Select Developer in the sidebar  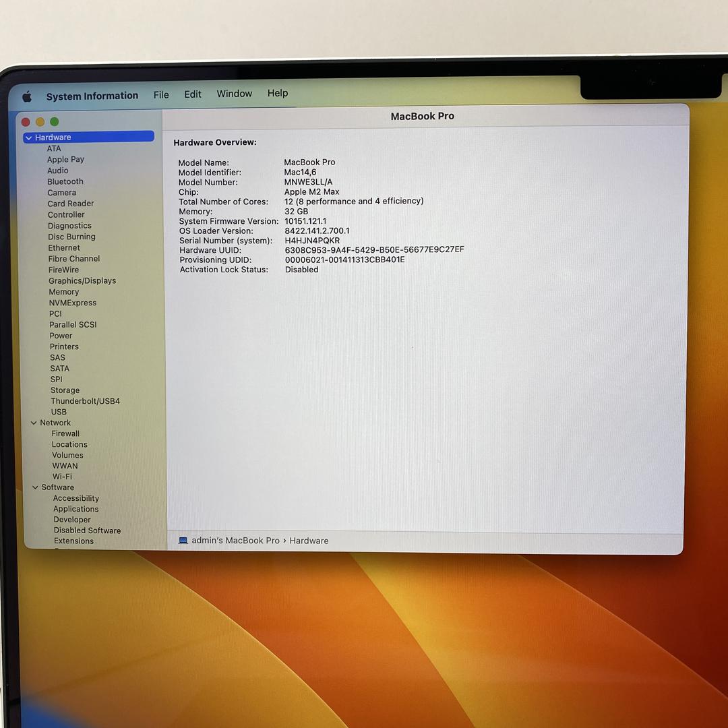72,520
